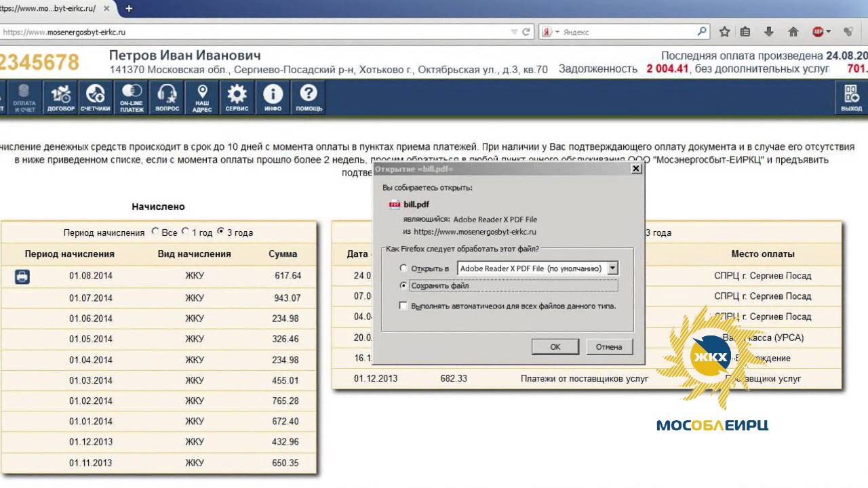868x488 pixels.
Task: Open the downloads arrow icon in browser
Action: (769, 32)
